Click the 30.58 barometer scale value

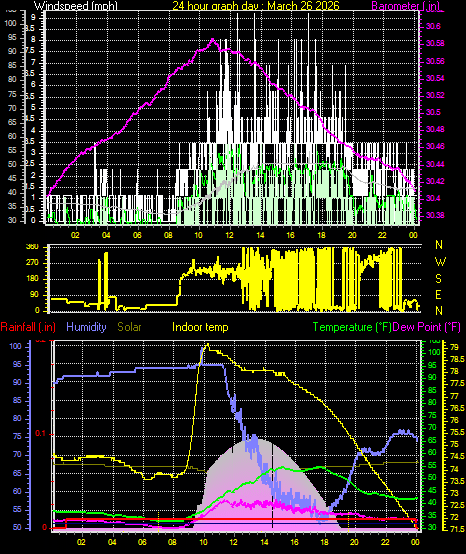pos(435,44)
